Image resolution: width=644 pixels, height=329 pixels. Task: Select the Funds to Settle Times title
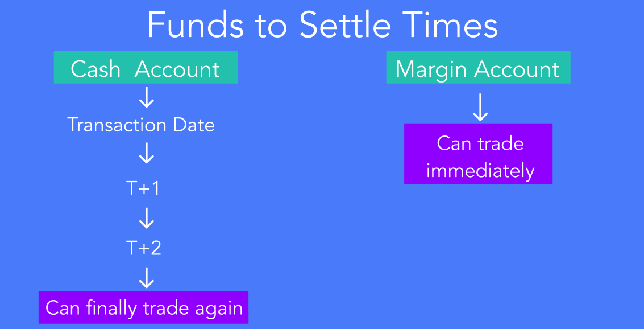[x=322, y=26]
